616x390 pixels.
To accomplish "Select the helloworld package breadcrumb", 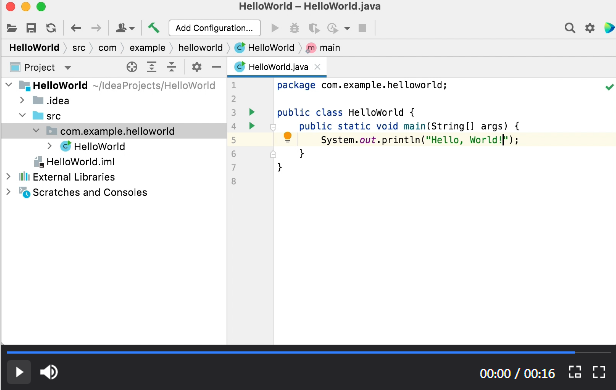I will (200, 48).
